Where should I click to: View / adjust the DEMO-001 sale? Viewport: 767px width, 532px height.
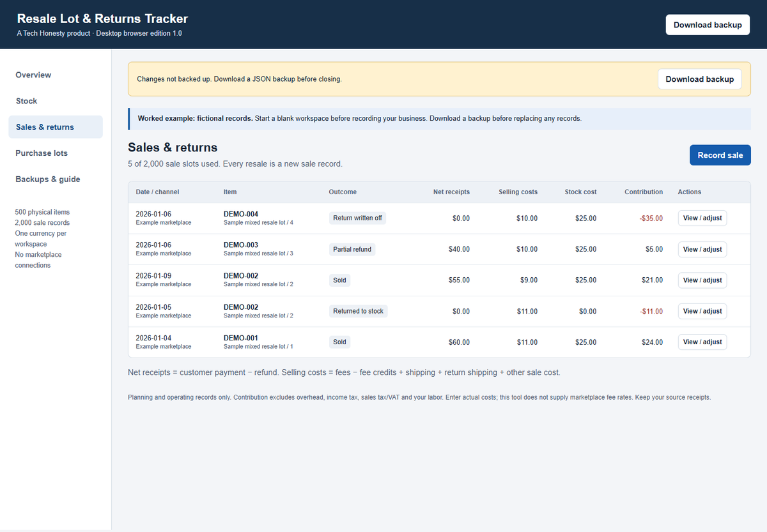pyautogui.click(x=702, y=342)
